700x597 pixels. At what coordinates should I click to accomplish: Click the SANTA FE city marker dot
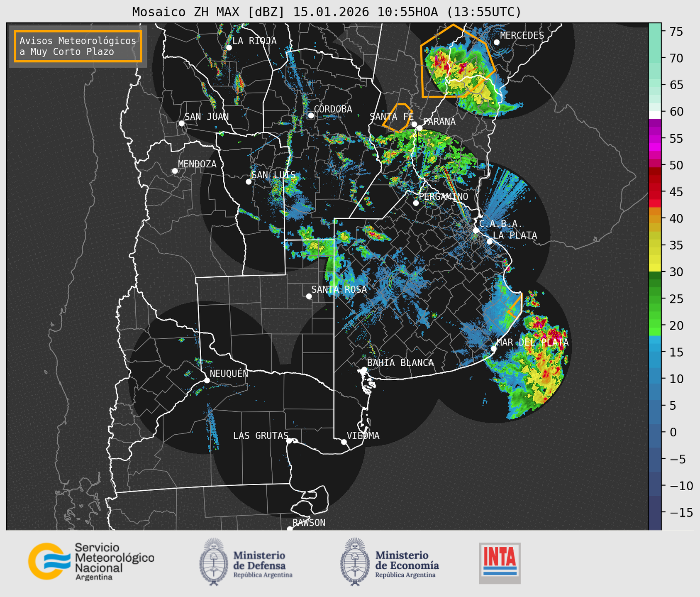(414, 124)
